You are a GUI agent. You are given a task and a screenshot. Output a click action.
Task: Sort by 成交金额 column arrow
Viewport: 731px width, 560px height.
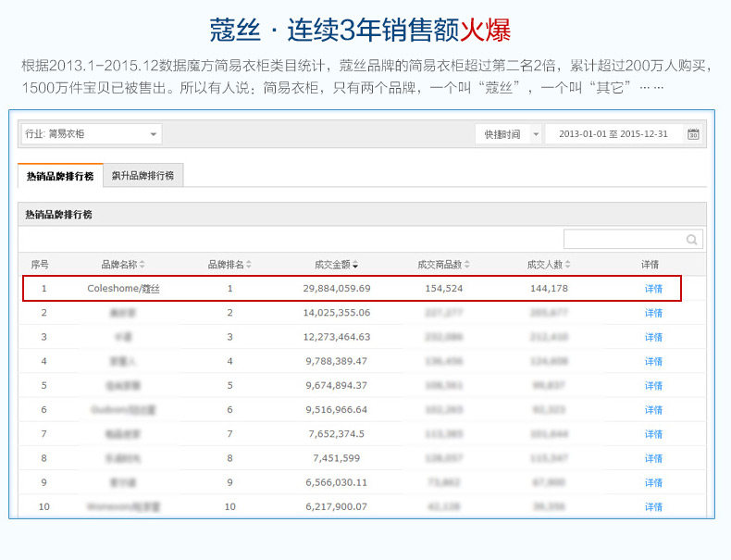pyautogui.click(x=354, y=265)
